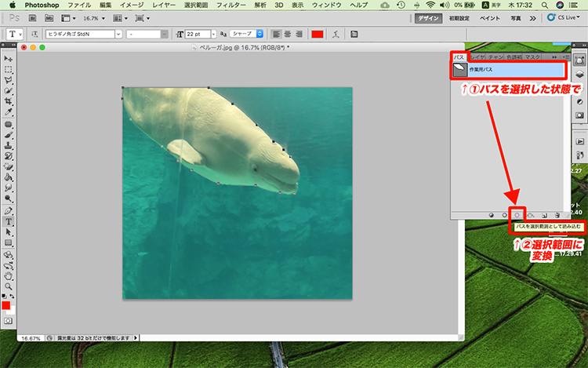
Task: Choose the Zoom tool in the toolbox
Action: [9, 287]
